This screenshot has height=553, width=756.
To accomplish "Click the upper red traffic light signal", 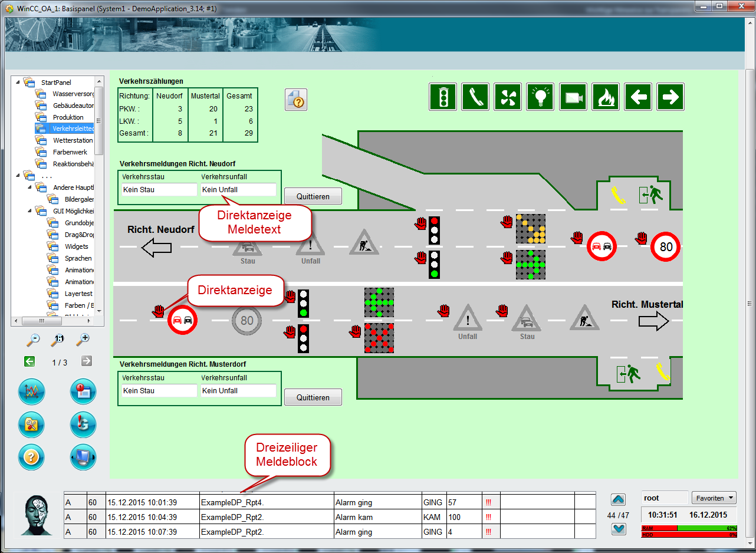I will (435, 231).
